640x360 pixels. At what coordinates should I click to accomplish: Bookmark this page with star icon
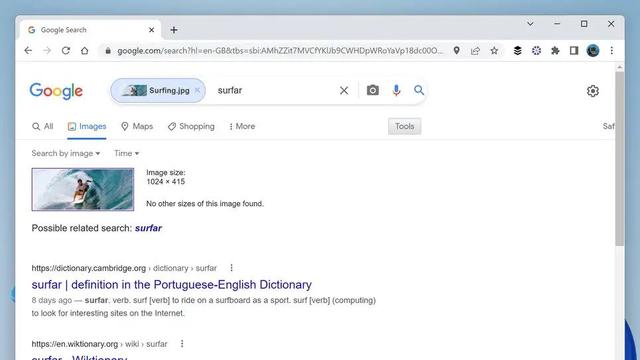pos(494,51)
